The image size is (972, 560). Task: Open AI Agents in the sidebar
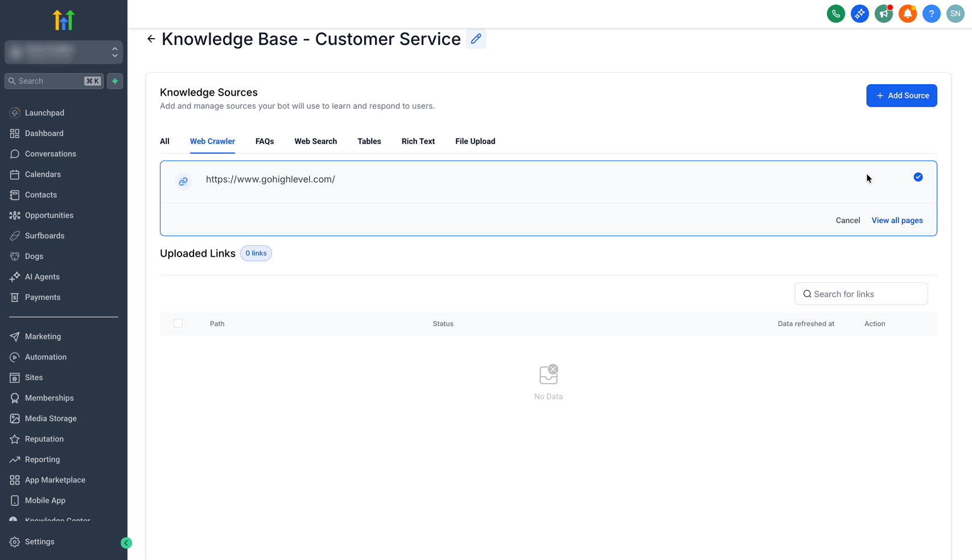pos(42,277)
